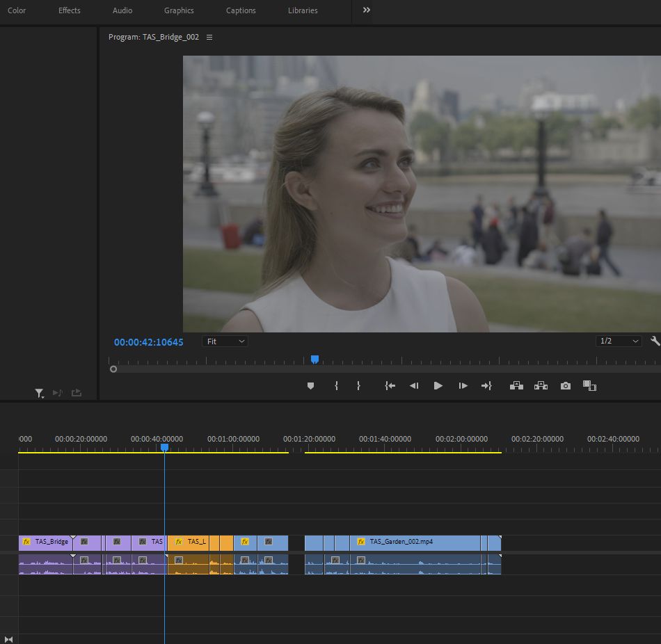Switch to the Graphics workspace tab
This screenshot has width=661, height=644.
[179, 10]
